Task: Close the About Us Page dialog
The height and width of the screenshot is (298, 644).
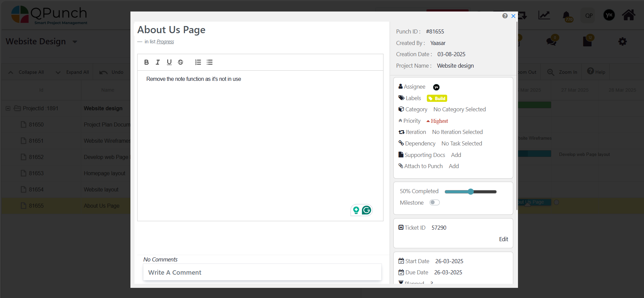Action: click(x=513, y=16)
